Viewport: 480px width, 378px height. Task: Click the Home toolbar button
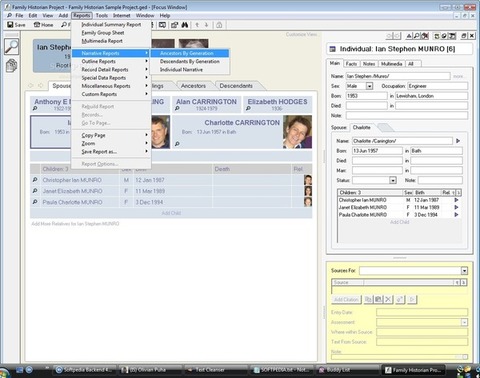(x=43, y=25)
